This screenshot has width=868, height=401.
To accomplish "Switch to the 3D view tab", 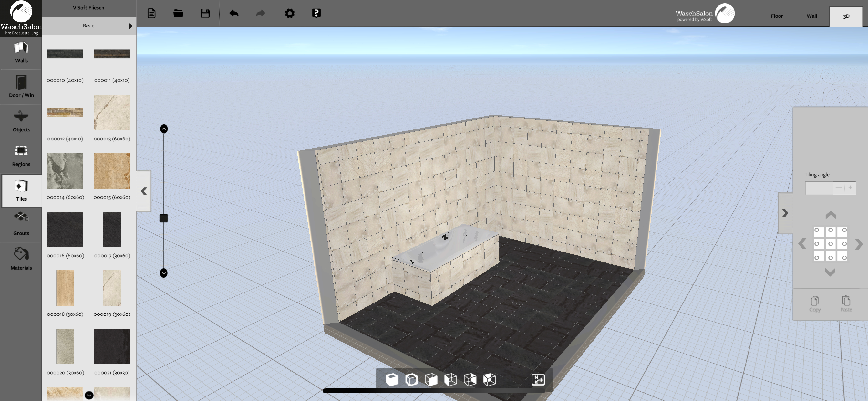I will 846,16.
